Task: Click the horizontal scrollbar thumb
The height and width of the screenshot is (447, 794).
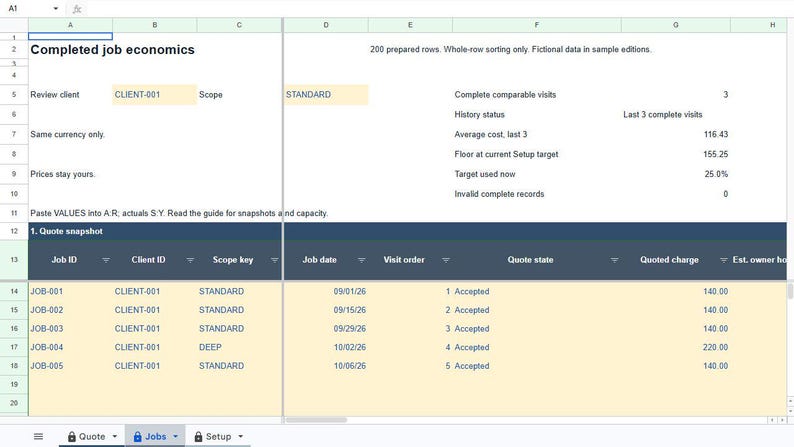Action: click(316, 420)
